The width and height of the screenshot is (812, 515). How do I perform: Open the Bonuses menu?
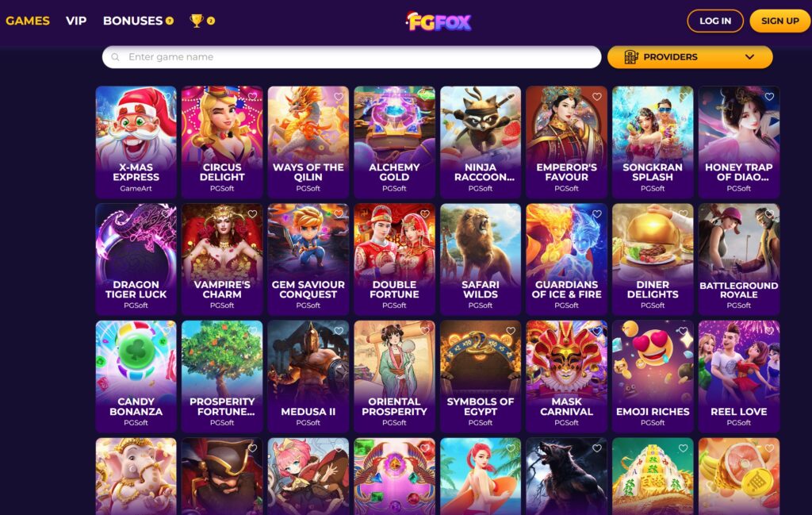pos(132,21)
